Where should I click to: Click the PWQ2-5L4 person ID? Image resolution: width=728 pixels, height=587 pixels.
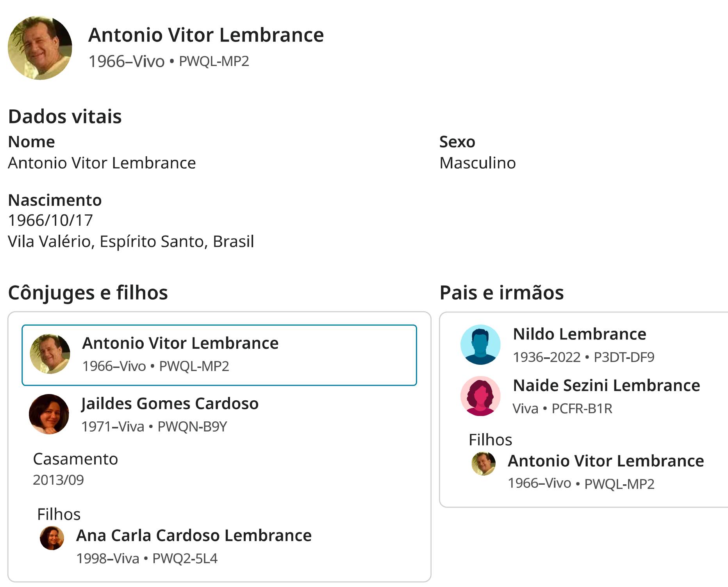[x=185, y=558]
